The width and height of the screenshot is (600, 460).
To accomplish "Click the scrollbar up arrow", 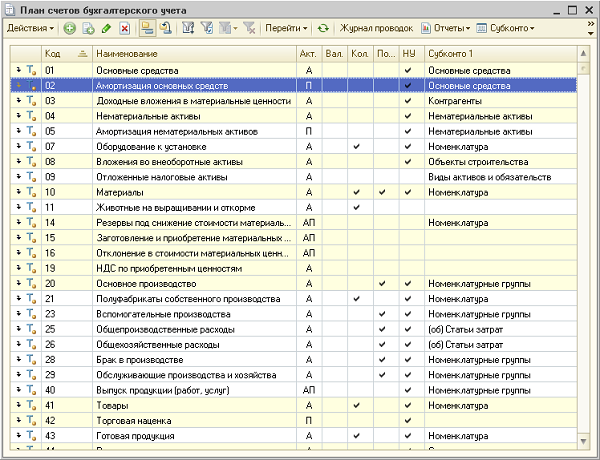I will (x=583, y=54).
